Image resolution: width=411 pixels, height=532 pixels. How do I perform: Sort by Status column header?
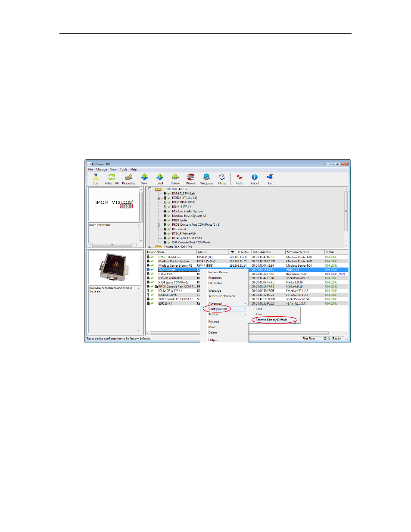[x=336, y=252]
